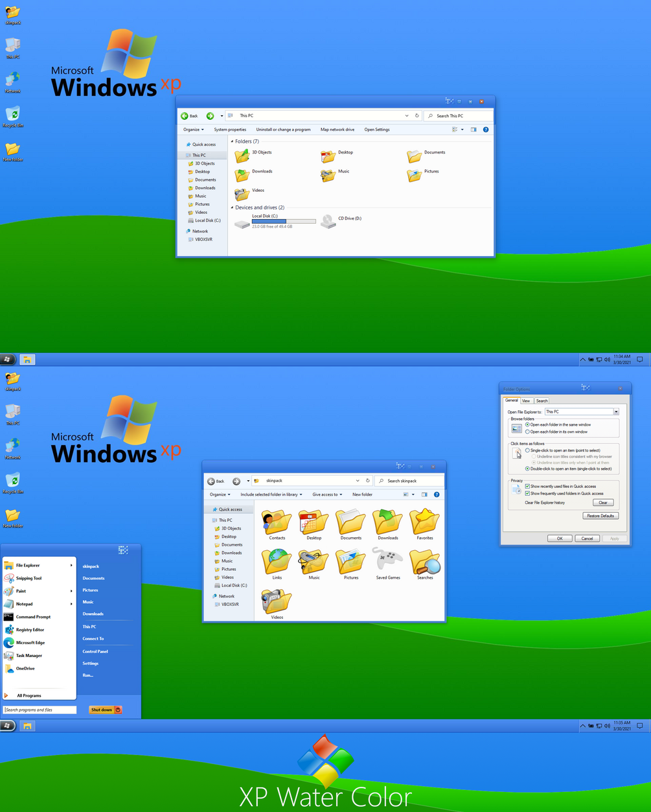Expand Include selected folder in library menu
Screen dimensions: 651x812
coord(271,494)
